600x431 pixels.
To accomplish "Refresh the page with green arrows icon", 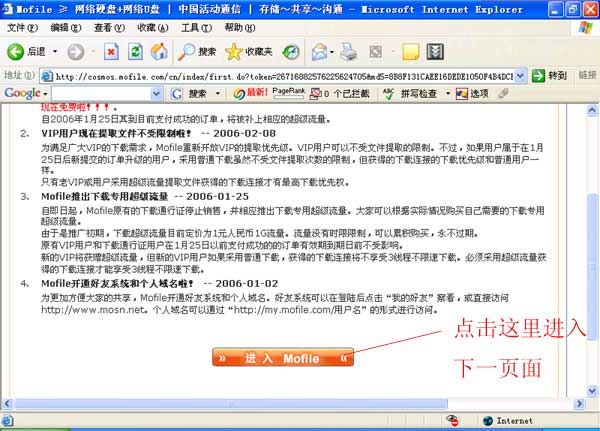I will (135, 52).
